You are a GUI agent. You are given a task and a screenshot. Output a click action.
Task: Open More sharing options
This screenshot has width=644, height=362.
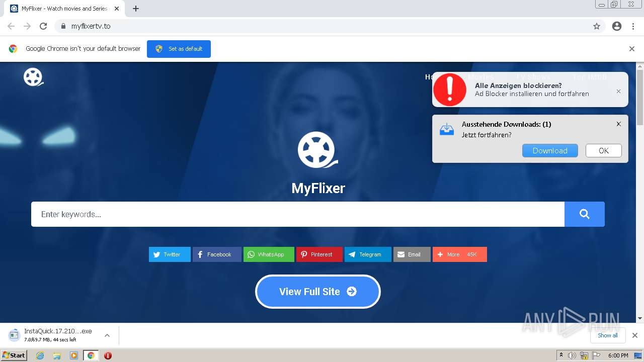pos(460,254)
